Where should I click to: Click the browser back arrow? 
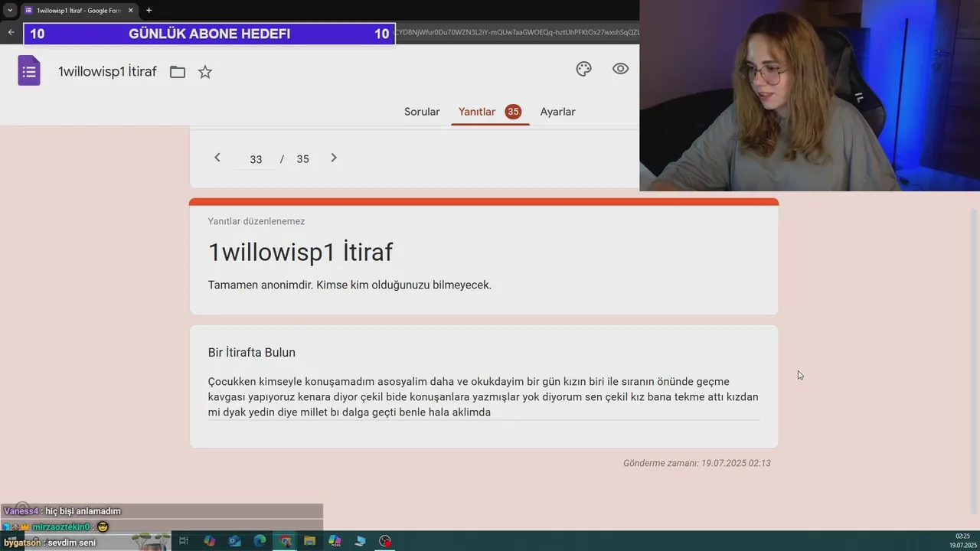point(11,32)
